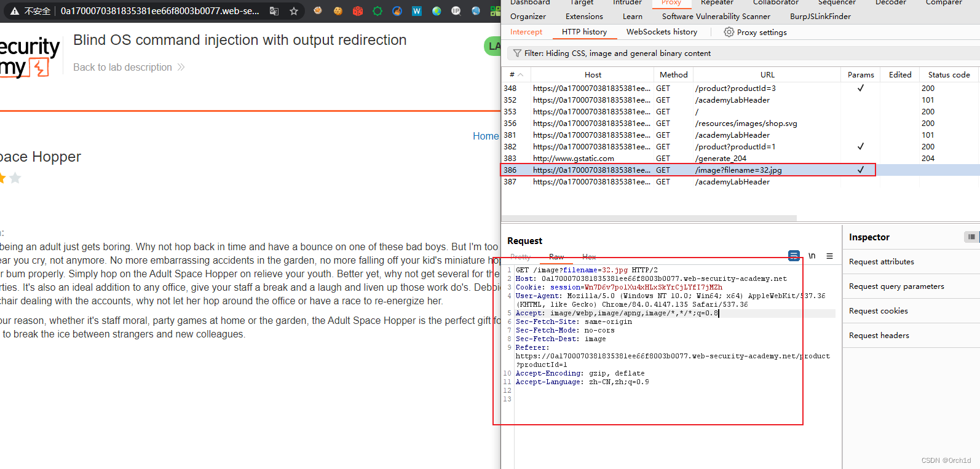Image resolution: width=980 pixels, height=469 pixels.
Task: Open the green globe extension icon
Action: tap(437, 11)
